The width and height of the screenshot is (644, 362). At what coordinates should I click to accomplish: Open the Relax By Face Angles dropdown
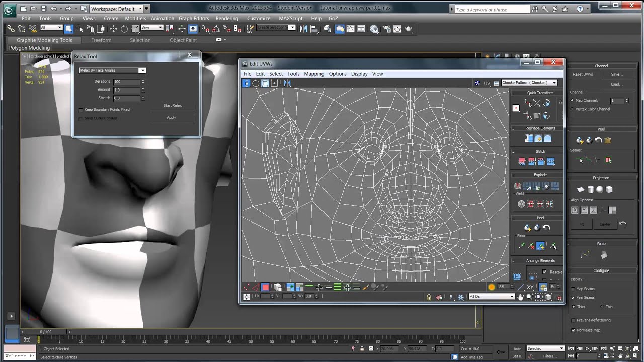pyautogui.click(x=113, y=70)
